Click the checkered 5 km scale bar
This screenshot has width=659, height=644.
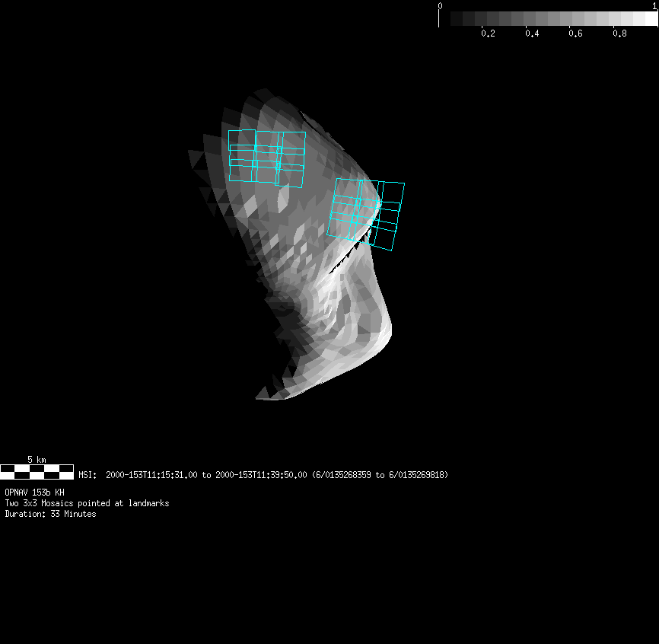pos(37,471)
